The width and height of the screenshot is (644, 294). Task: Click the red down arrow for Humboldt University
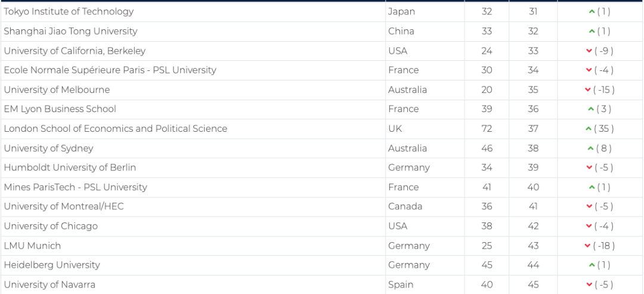(x=589, y=168)
